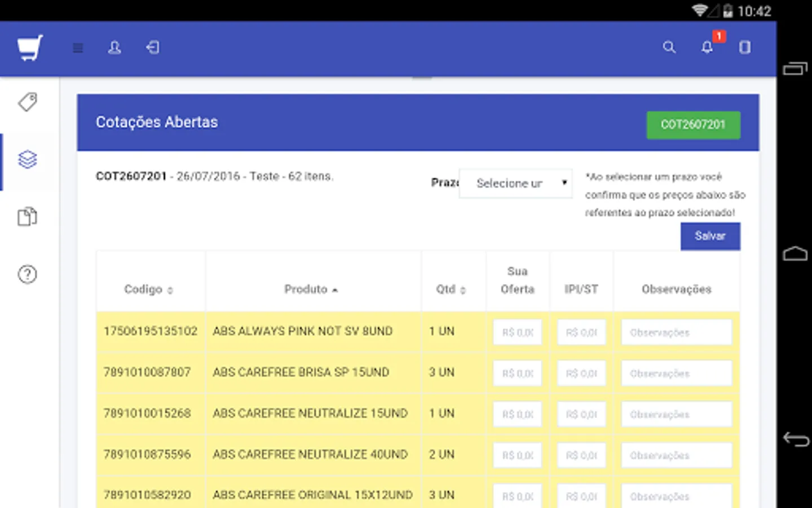Click IPI/ST field for NEUTRALIZE 40UND
812x508 pixels.
coord(581,455)
